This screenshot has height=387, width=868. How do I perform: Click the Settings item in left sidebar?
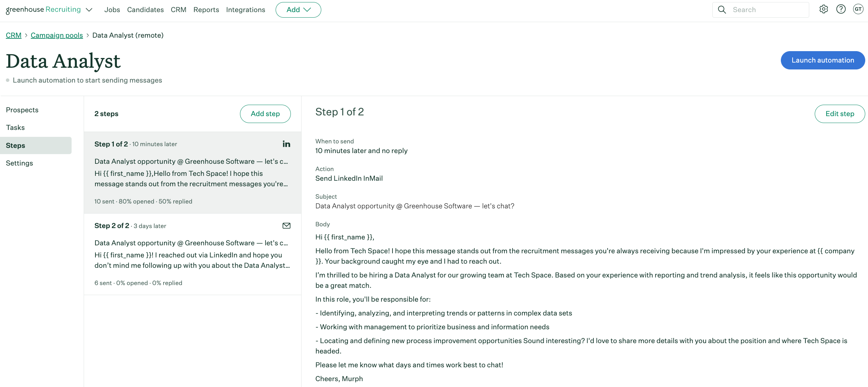coord(19,163)
